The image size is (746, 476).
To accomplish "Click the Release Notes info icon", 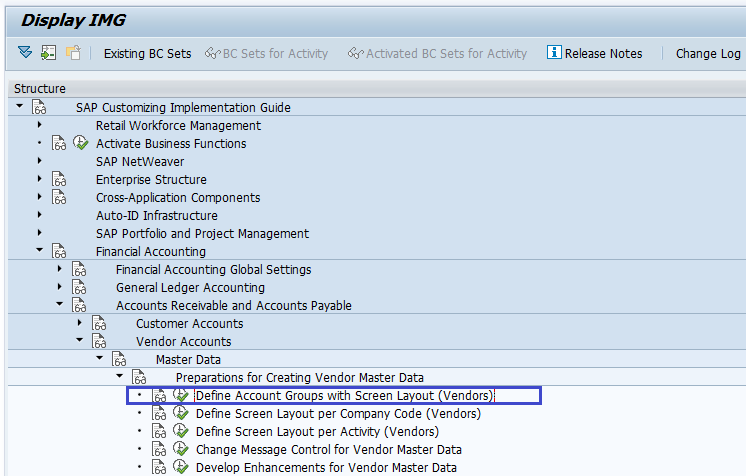I will tap(554, 52).
